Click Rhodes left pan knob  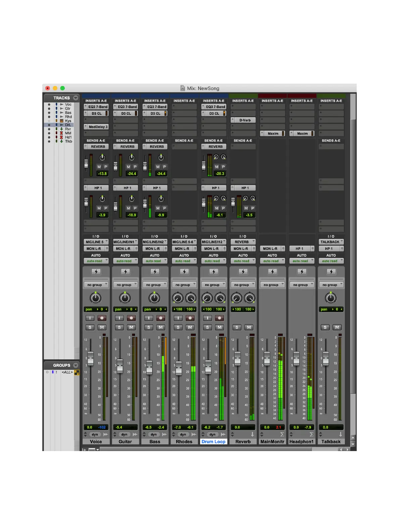[x=178, y=298]
